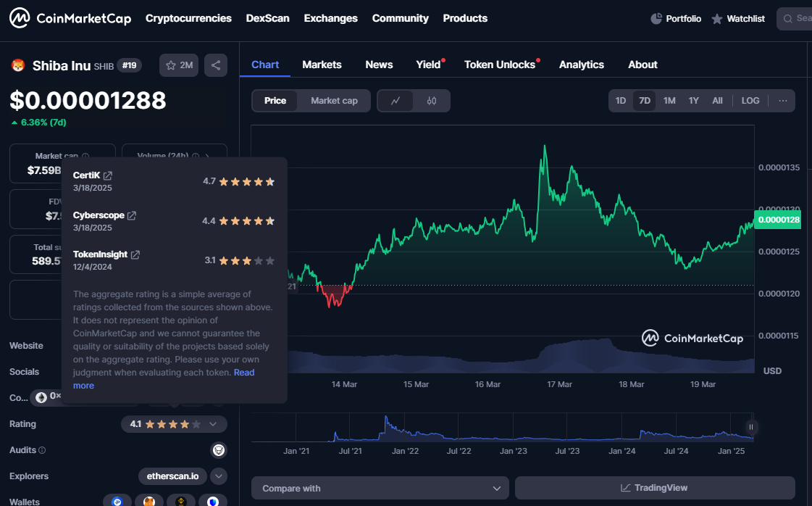Click the Volume (24h) info icon
This screenshot has height=506, width=812.
(x=196, y=156)
